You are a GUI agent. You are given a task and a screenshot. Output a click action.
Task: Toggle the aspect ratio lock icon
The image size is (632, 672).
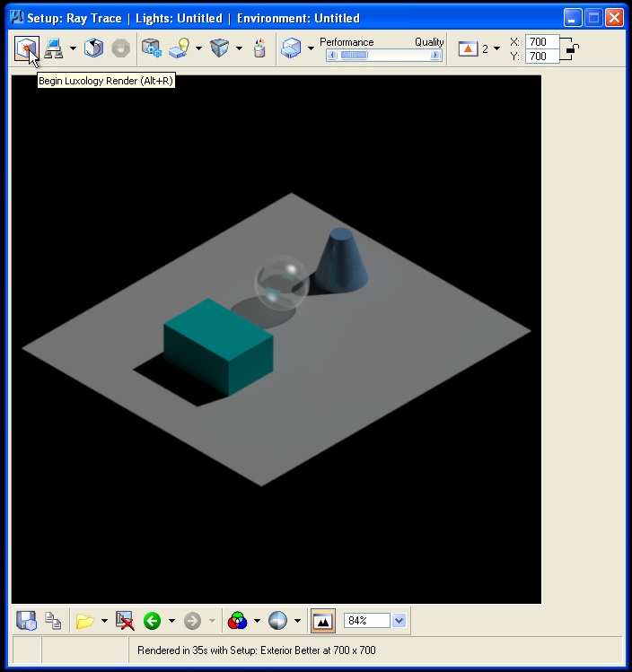click(571, 49)
